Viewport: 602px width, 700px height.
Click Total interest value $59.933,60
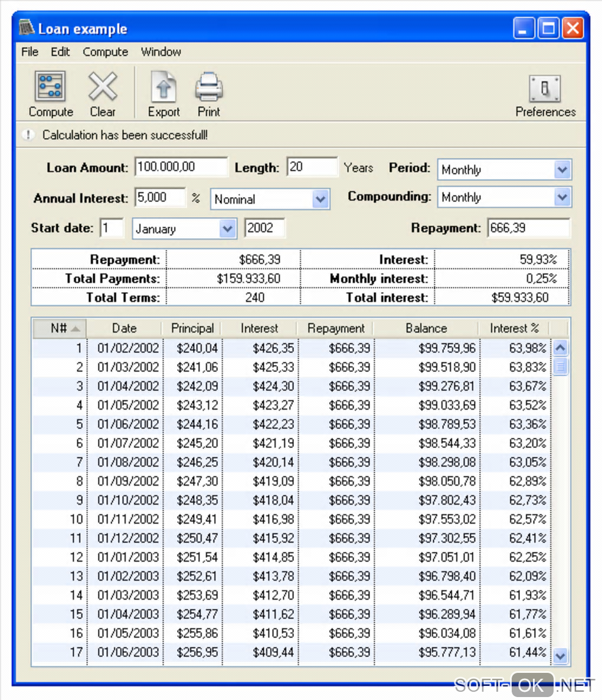tap(519, 298)
